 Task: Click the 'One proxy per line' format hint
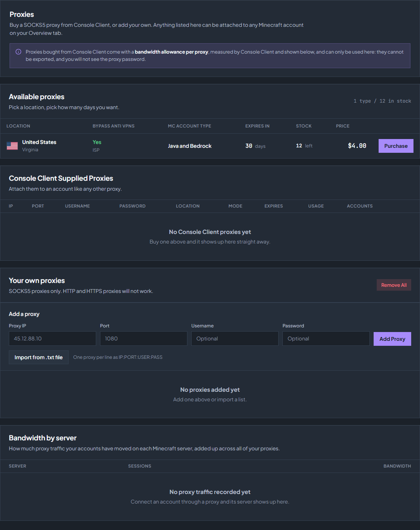tap(118, 357)
